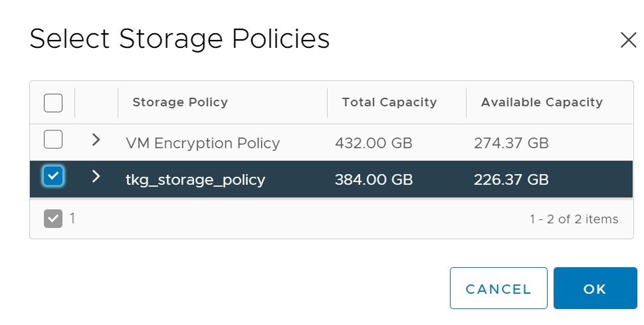Click the '1 - 2 of 2 items' pagination text

click(x=574, y=219)
